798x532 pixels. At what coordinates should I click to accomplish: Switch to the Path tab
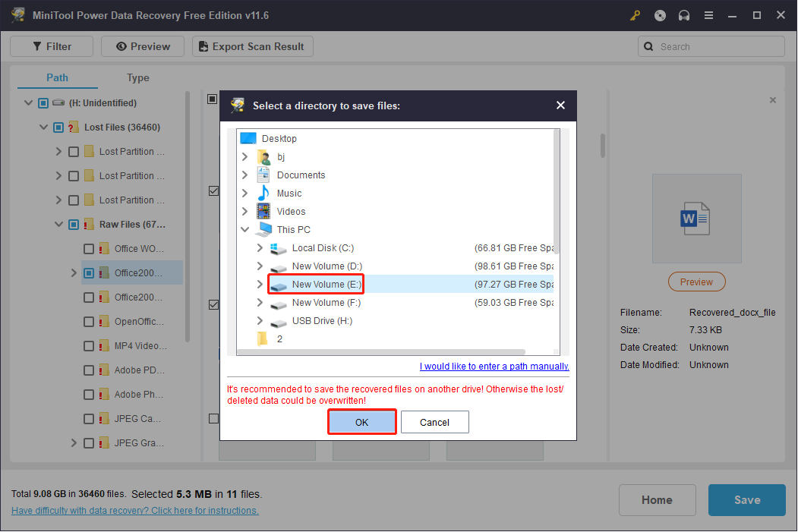tap(57, 78)
